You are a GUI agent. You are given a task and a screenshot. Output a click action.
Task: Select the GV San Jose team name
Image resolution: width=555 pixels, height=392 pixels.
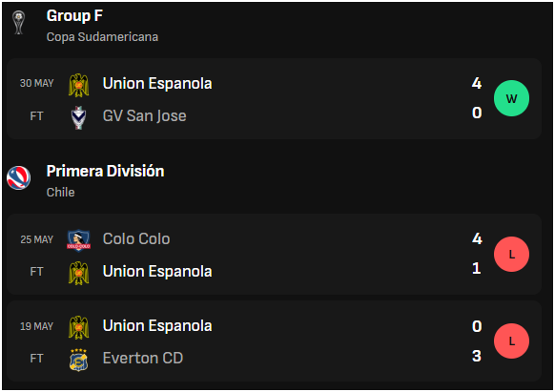pos(144,115)
